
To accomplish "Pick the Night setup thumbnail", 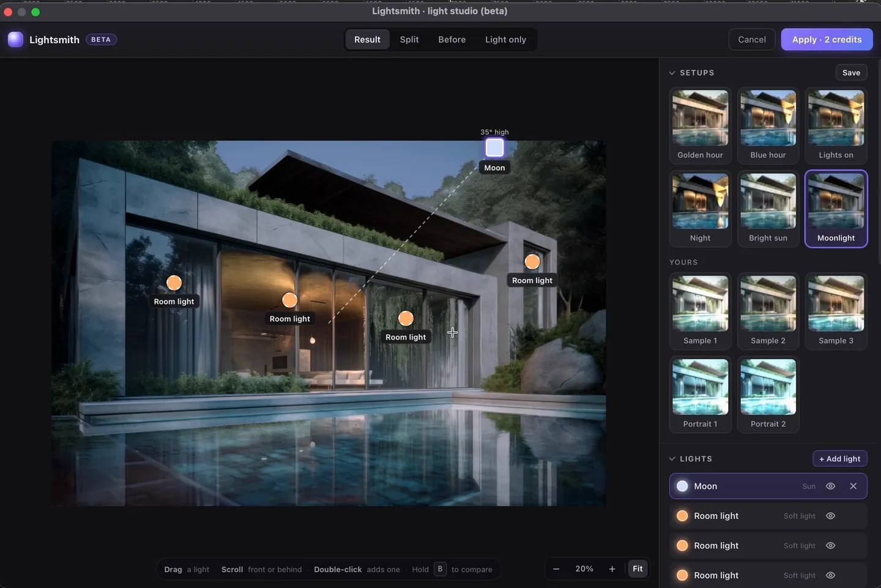I will tap(701, 209).
